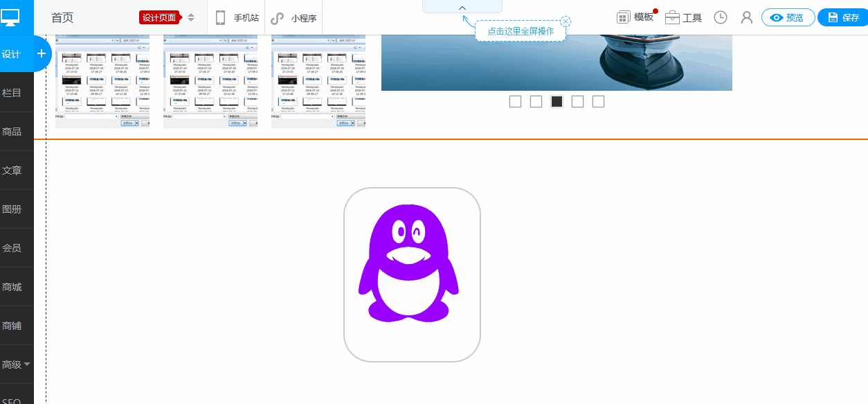
Task: Click the mobile phone icon
Action: 221,18
